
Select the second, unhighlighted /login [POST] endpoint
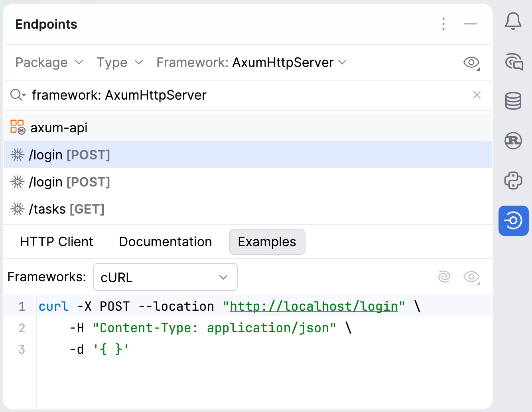(248, 182)
